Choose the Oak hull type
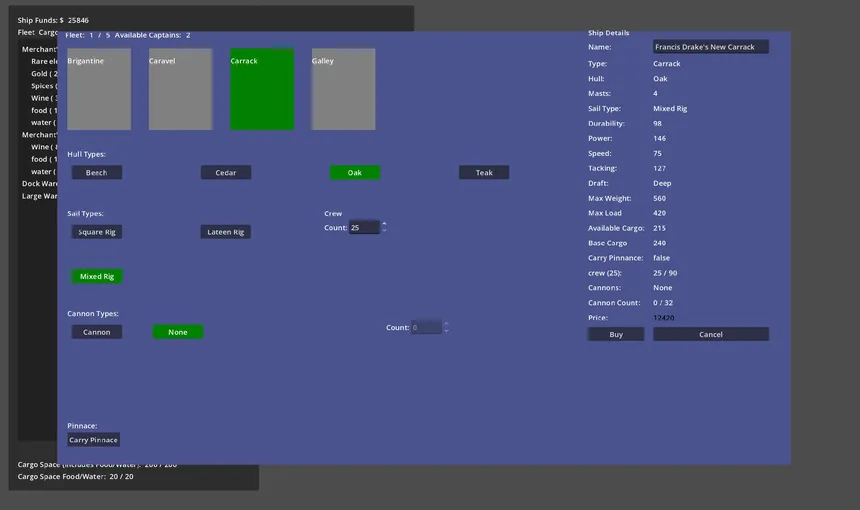Viewport: 860px width, 510px height. click(355, 172)
